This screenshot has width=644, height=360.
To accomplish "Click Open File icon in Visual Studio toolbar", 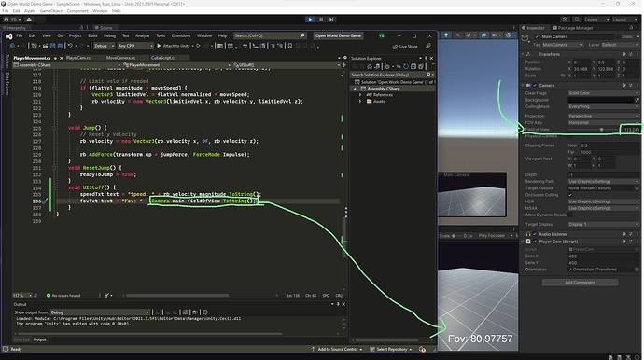I will click(x=45, y=46).
